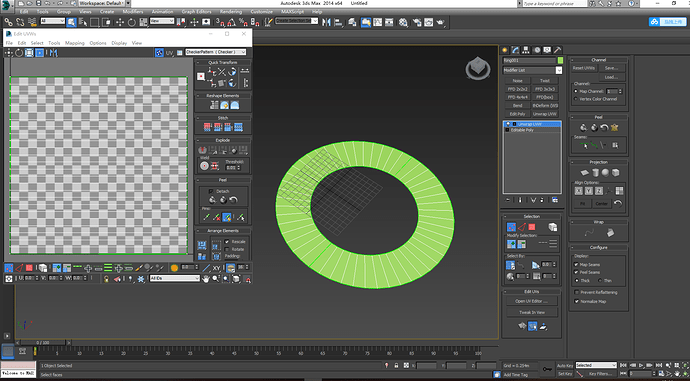
Task: Open the MAXScript menu
Action: 292,11
